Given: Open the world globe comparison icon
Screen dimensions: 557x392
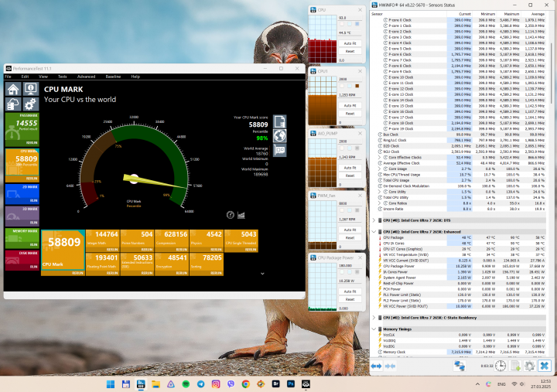Looking at the screenshot, I should (x=279, y=135).
